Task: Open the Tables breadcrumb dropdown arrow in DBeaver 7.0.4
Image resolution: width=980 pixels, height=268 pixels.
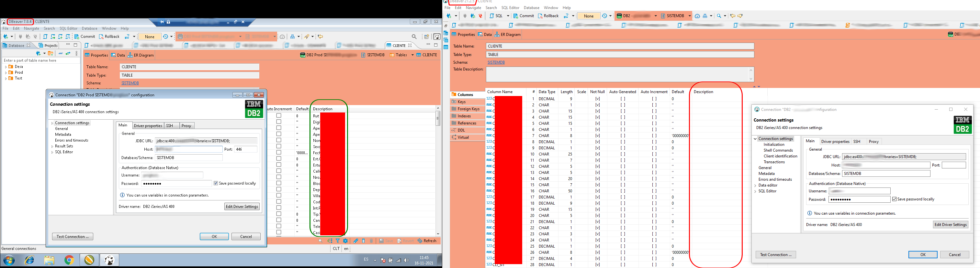Action: pyautogui.click(x=412, y=55)
